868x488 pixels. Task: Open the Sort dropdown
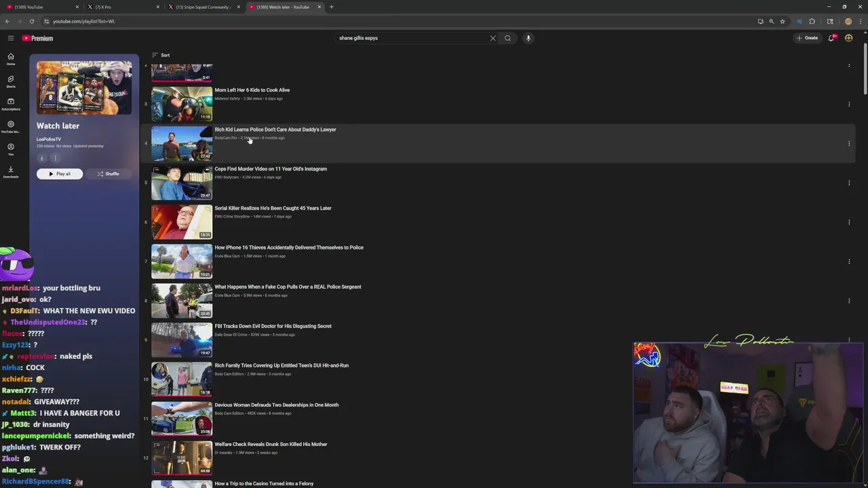[161, 55]
